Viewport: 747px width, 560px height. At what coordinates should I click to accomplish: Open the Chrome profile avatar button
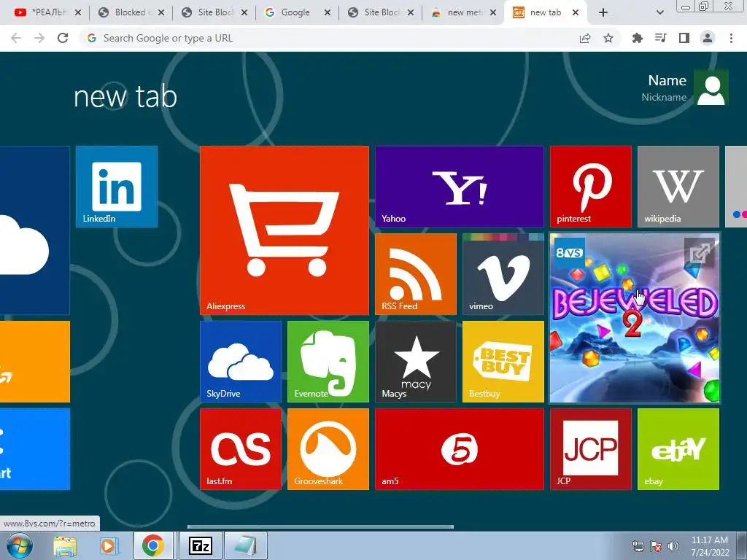pos(708,38)
